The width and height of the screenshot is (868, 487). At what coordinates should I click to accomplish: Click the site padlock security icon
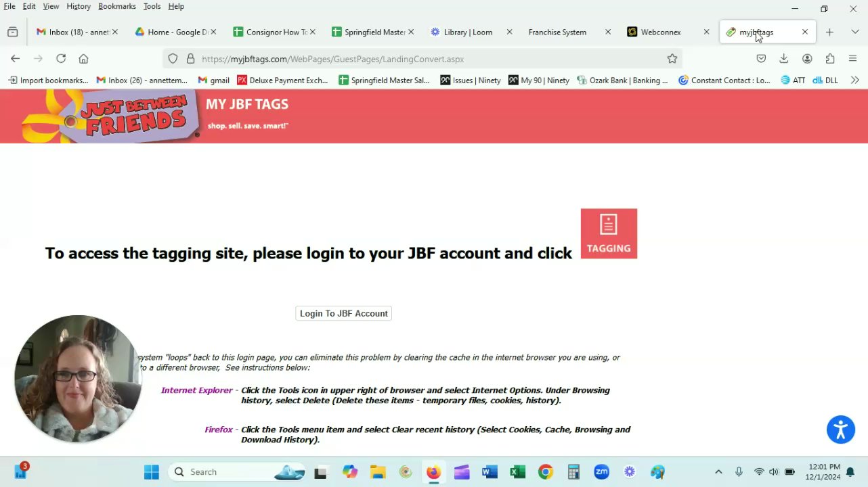click(190, 59)
